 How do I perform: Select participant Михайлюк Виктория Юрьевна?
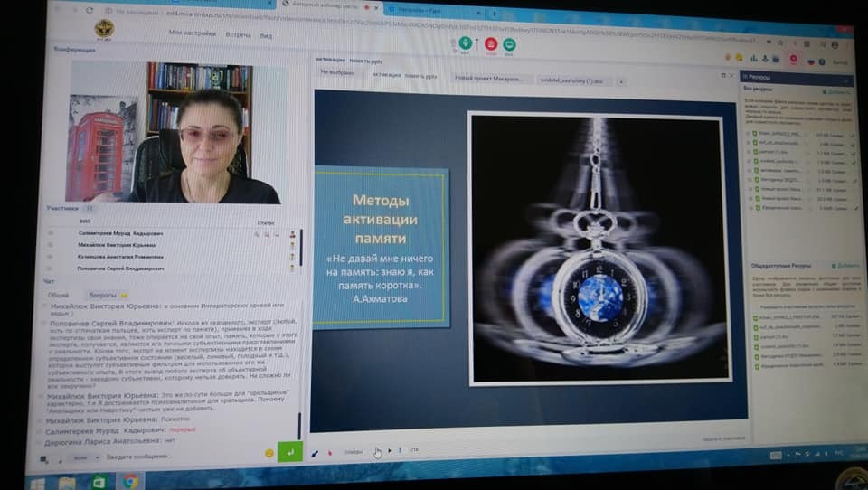117,245
